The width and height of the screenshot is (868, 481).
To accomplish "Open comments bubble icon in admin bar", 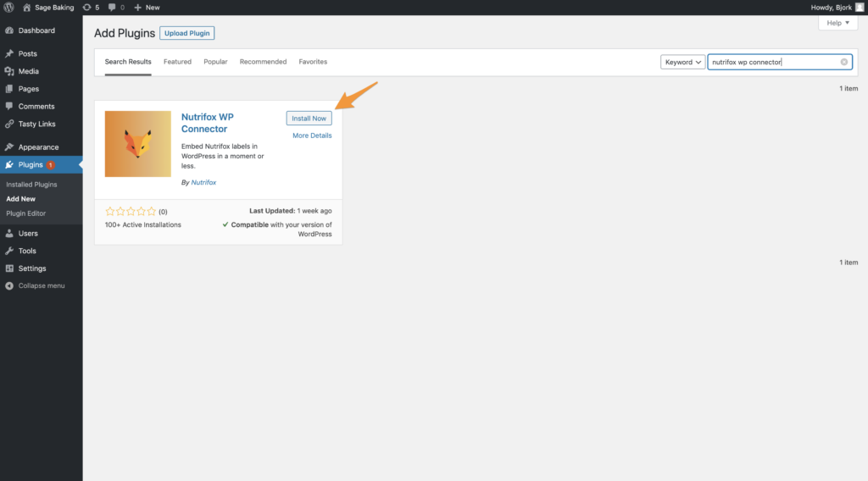I will (x=113, y=7).
